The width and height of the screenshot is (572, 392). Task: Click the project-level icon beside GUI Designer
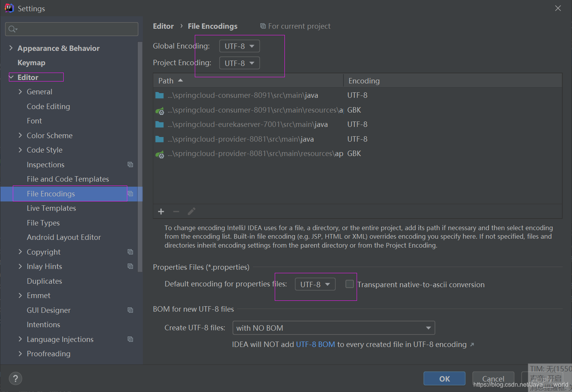pos(130,310)
